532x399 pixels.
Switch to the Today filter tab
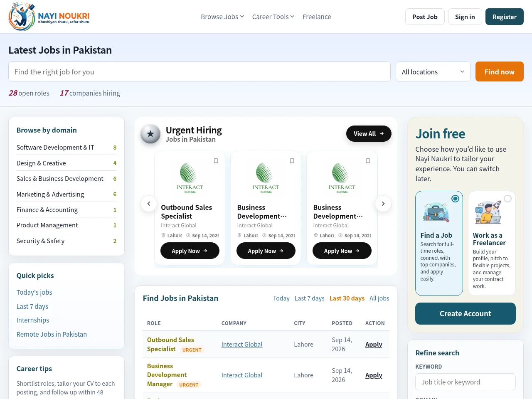pos(281,298)
